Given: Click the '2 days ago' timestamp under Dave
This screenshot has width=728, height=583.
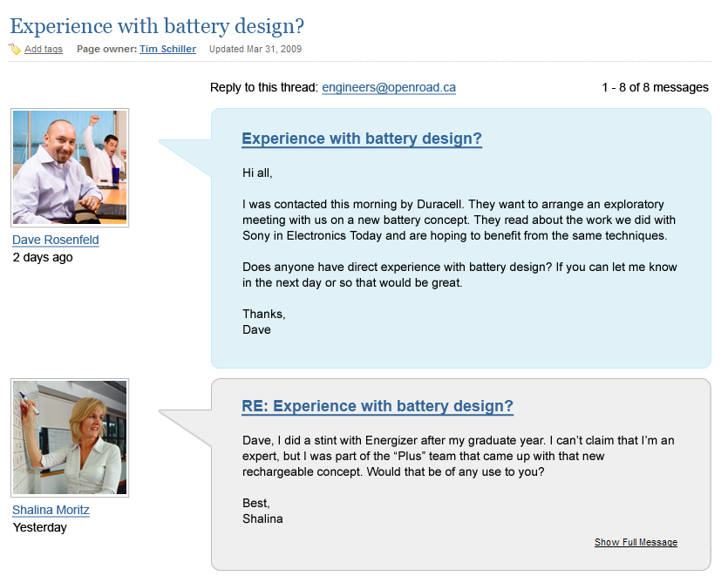Looking at the screenshot, I should (x=43, y=257).
